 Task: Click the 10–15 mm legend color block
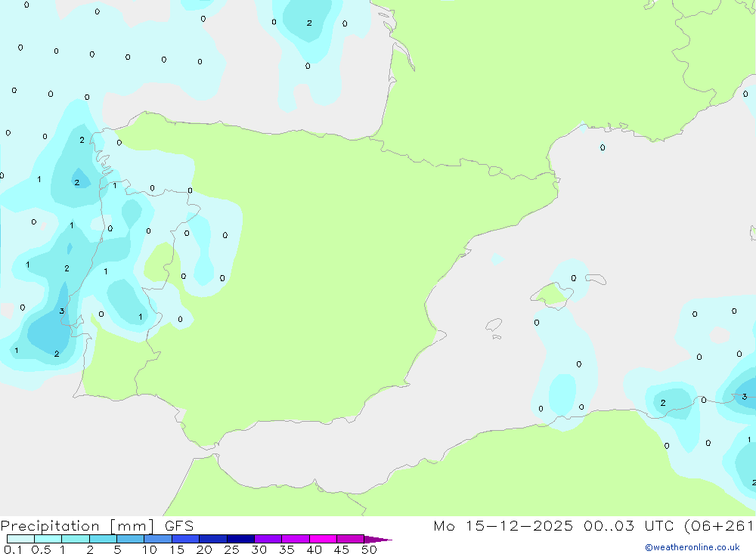pyautogui.click(x=158, y=539)
